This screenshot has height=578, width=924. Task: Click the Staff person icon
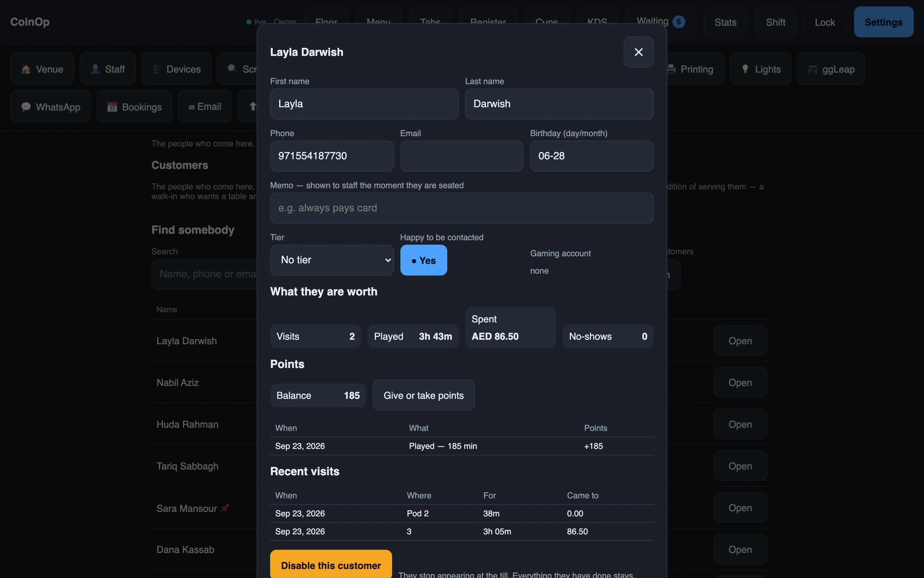pos(95,69)
